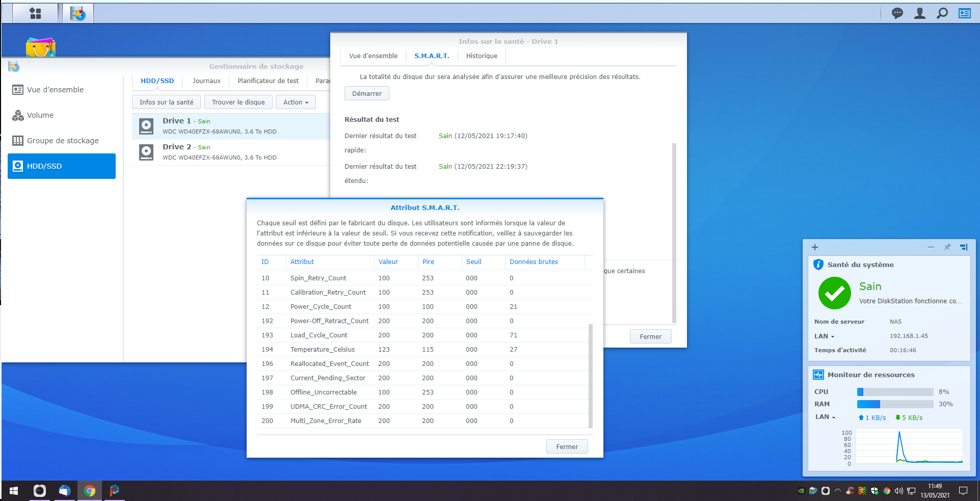Viewport: 980px width, 501px height.
Task: Click the widget panel dock-right icon
Action: click(964, 247)
